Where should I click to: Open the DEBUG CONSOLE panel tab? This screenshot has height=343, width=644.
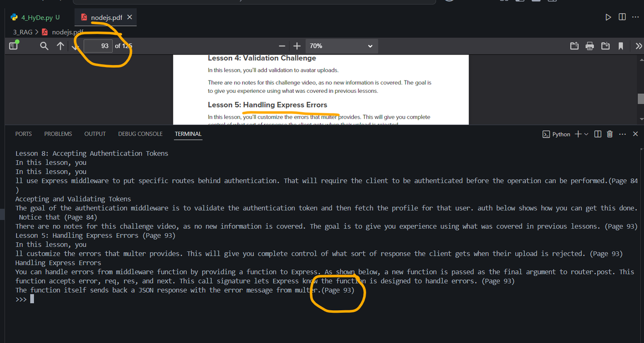[140, 134]
